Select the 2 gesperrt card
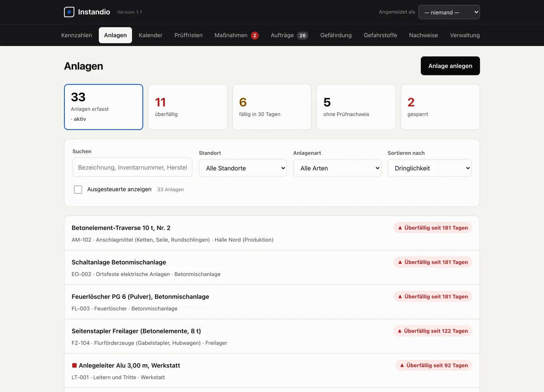This screenshot has height=392, width=544. (x=440, y=107)
